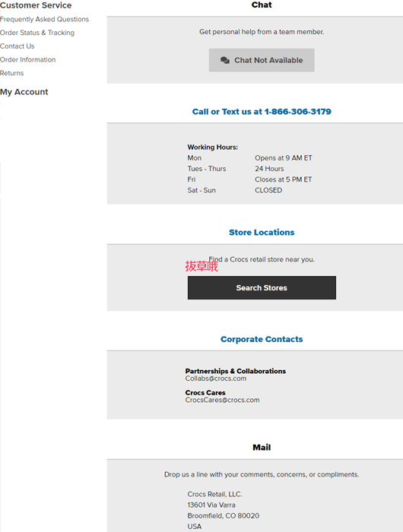Image resolution: width=403 pixels, height=532 pixels.
Task: Call or text the 1-866-306-3179 number link
Action: (262, 112)
